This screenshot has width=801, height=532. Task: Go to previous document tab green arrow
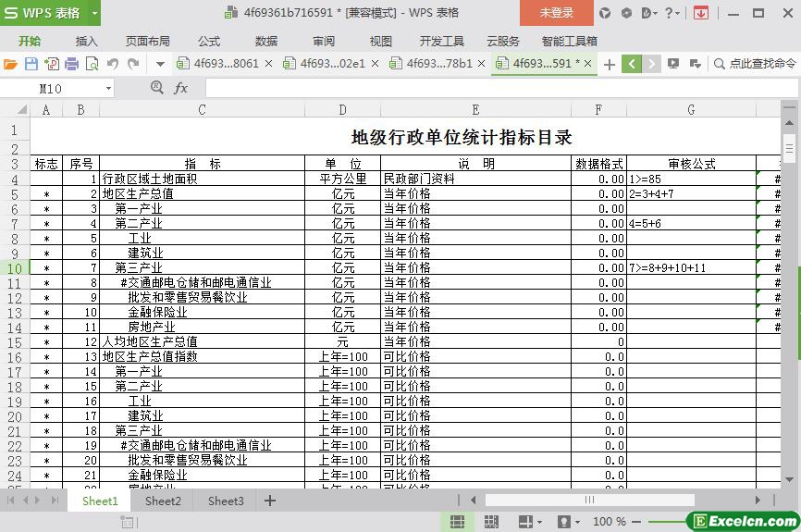tap(632, 64)
